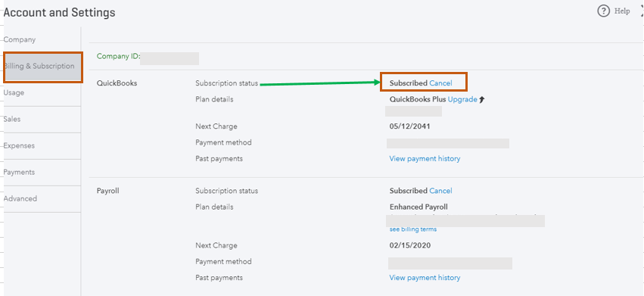Cancel the QuickBooks subscription

pos(440,83)
